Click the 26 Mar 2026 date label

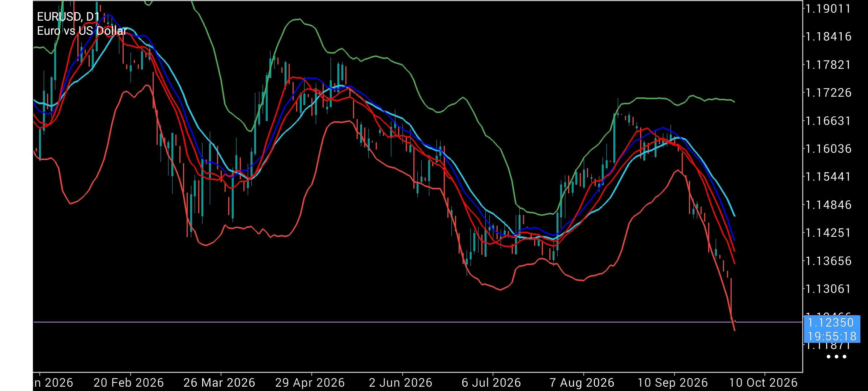click(x=219, y=383)
